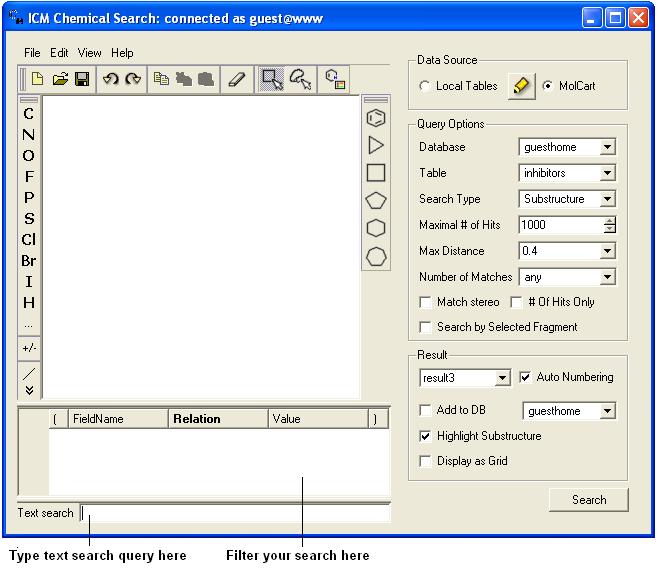The width and height of the screenshot is (657, 570).
Task: Click the charge +/- tool
Action: pyautogui.click(x=29, y=348)
